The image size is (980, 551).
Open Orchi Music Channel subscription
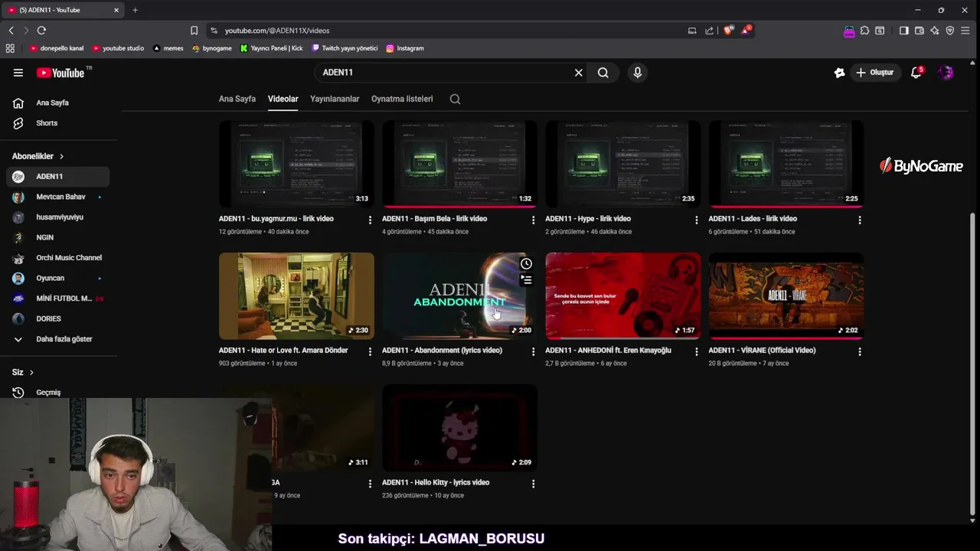[x=57, y=258]
